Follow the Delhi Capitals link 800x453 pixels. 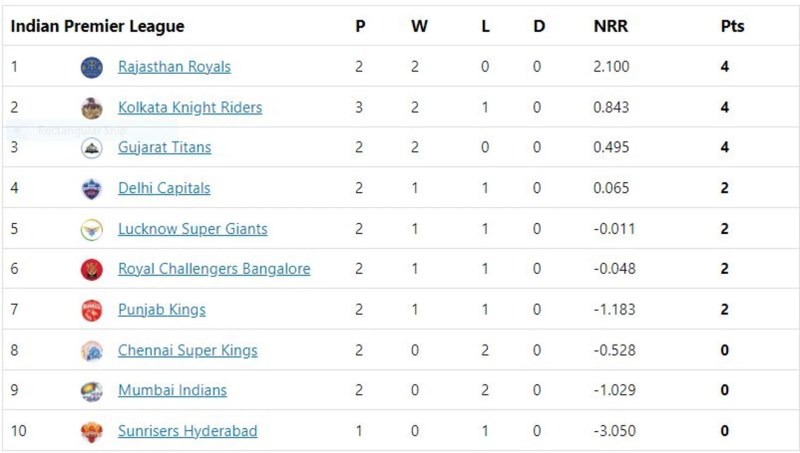point(164,188)
